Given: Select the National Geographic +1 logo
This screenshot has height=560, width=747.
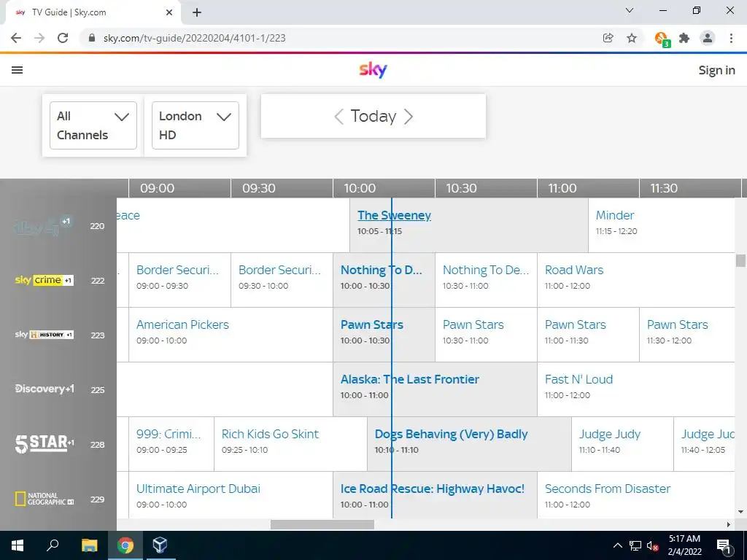Looking at the screenshot, I should click(x=44, y=499).
